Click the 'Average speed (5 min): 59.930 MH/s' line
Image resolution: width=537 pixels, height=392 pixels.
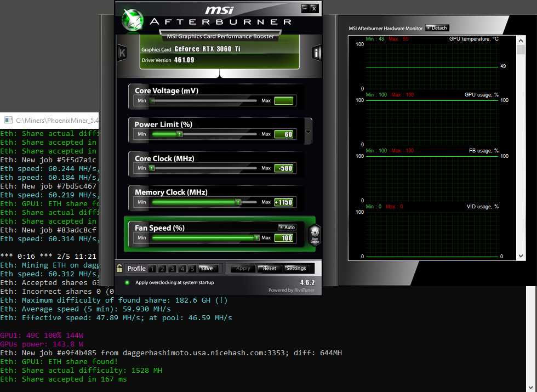85,309
